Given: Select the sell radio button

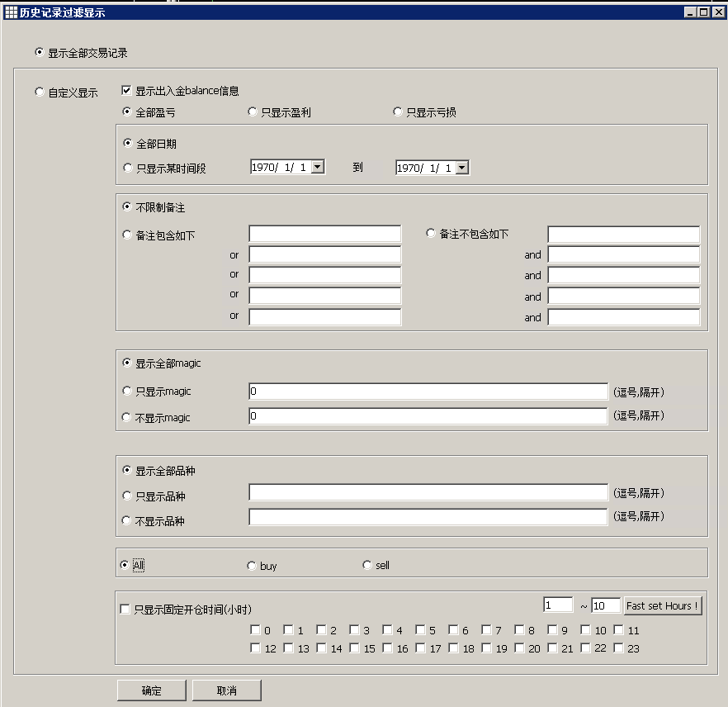Looking at the screenshot, I should pos(367,566).
